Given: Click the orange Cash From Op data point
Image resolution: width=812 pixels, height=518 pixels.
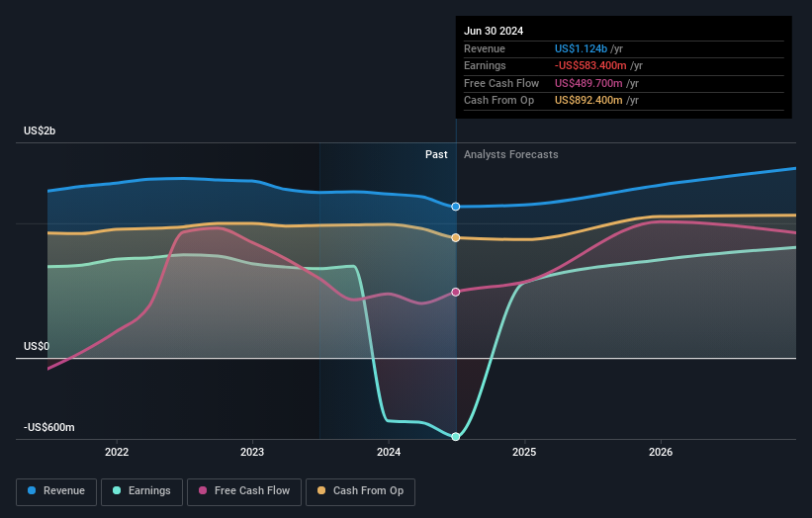Looking at the screenshot, I should pyautogui.click(x=456, y=238).
